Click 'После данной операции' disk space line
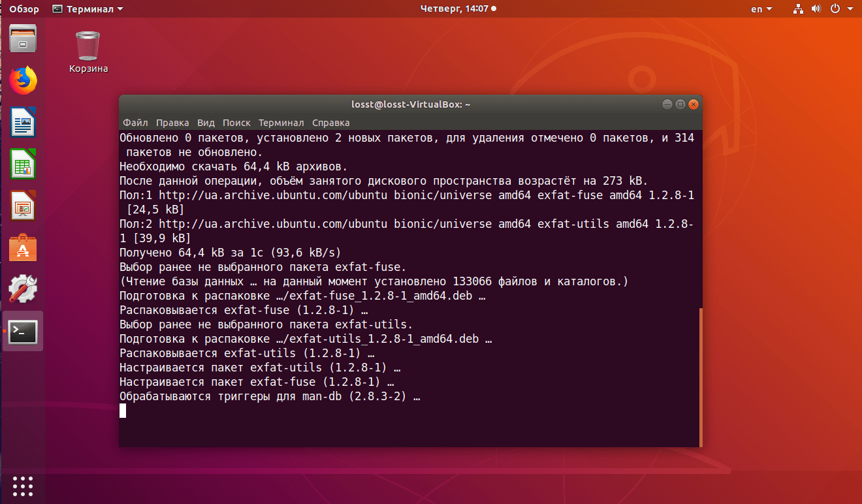862x504 pixels. (384, 181)
